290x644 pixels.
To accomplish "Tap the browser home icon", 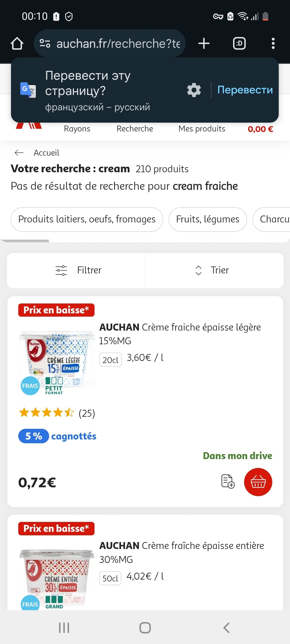I will [x=17, y=43].
